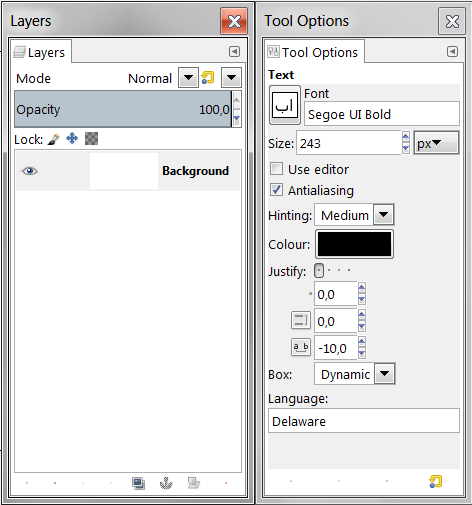The height and width of the screenshot is (505, 472).
Task: Click the reset tool options icon
Action: (435, 482)
